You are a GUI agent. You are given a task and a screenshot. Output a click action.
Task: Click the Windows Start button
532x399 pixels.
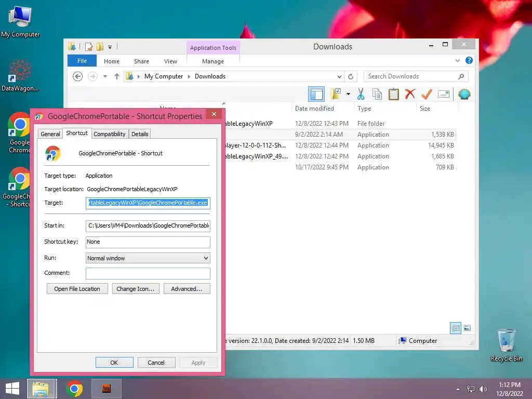pos(12,389)
